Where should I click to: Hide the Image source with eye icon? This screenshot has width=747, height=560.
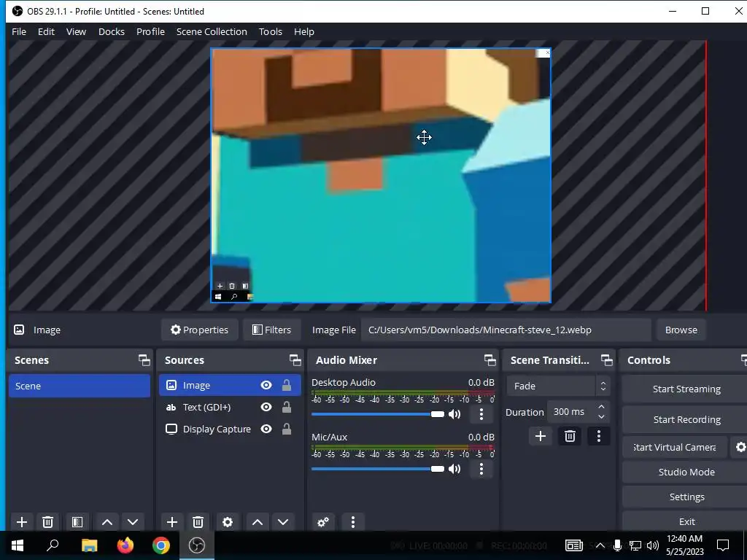click(266, 385)
